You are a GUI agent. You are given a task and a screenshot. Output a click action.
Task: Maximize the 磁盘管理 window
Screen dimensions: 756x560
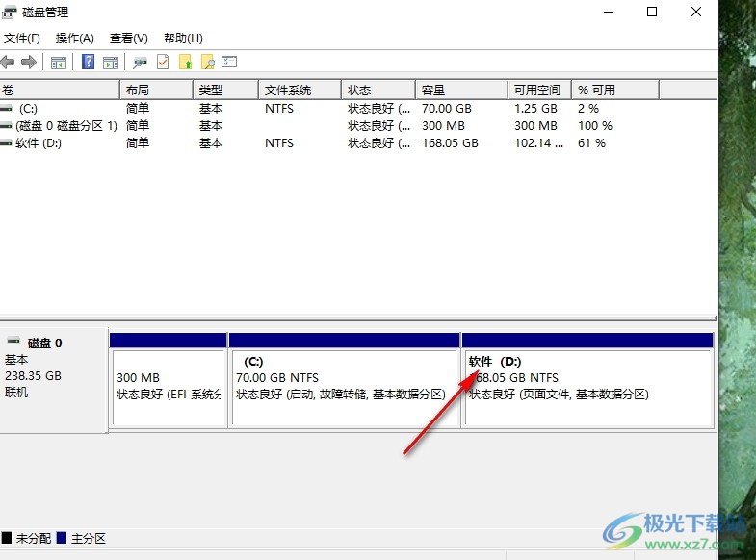coord(652,12)
